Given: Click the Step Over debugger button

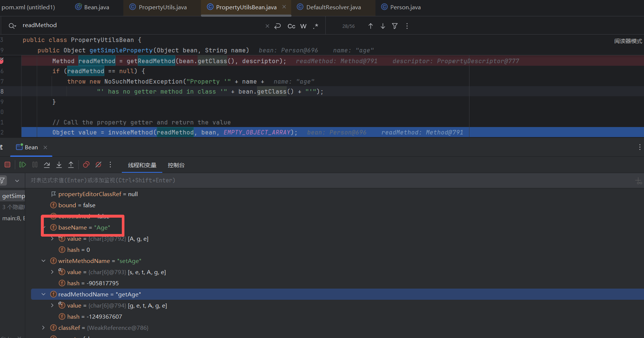Looking at the screenshot, I should (47, 165).
